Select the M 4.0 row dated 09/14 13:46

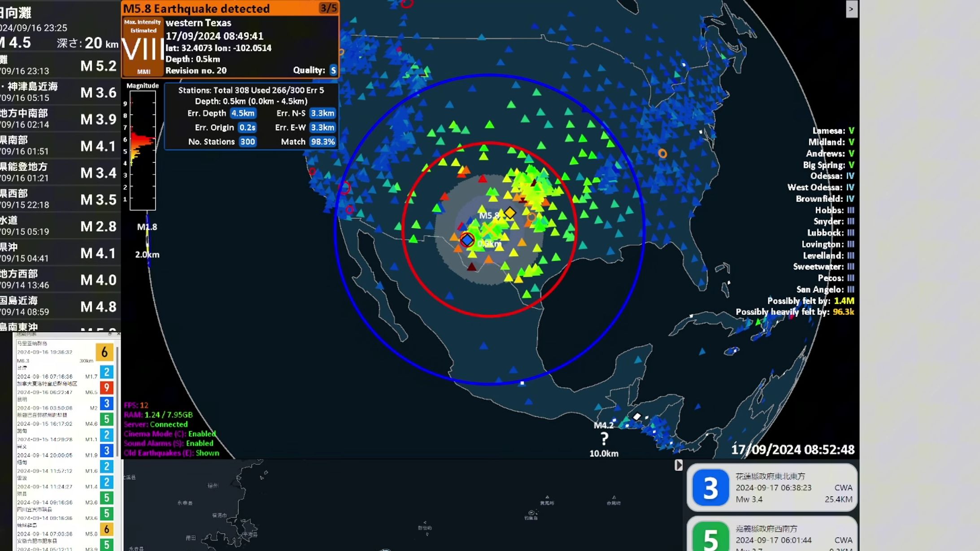pyautogui.click(x=60, y=279)
